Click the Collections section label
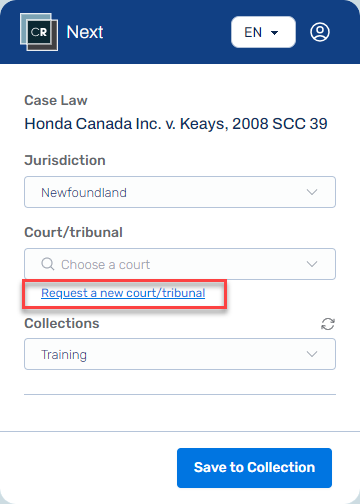 click(x=62, y=323)
